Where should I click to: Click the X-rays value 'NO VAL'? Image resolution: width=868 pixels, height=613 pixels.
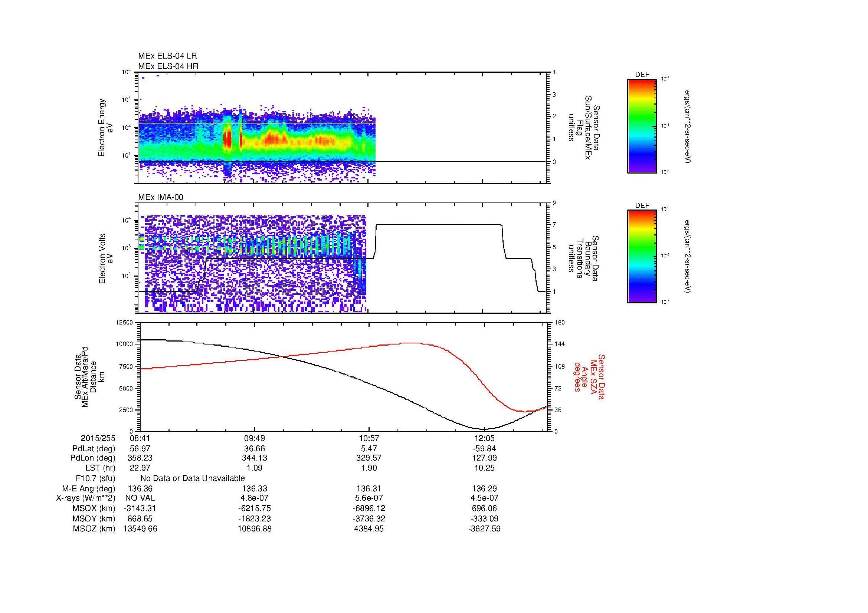click(140, 498)
